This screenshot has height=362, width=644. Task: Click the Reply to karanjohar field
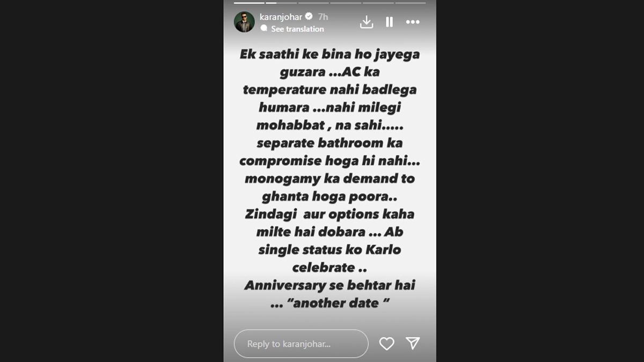301,344
